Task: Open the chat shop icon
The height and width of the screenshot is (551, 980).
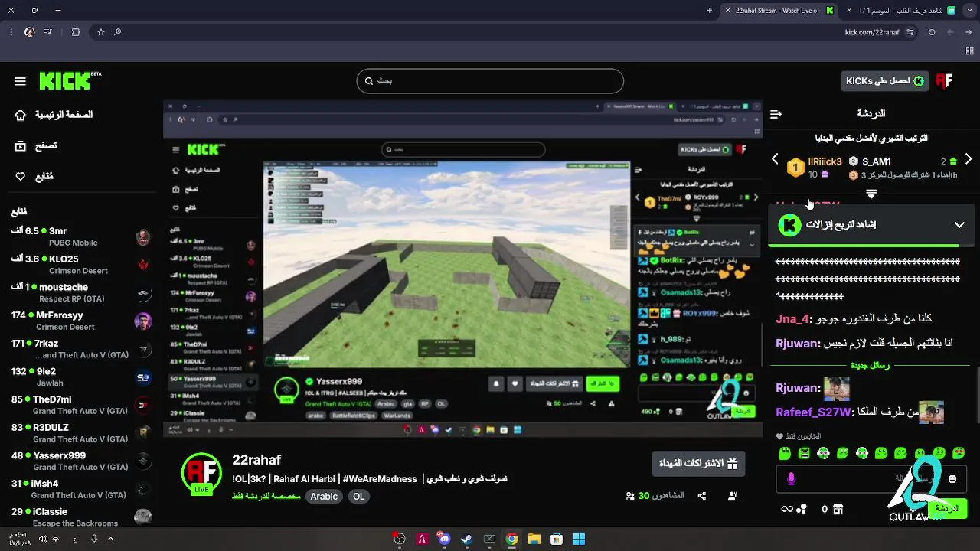Action: click(x=838, y=509)
